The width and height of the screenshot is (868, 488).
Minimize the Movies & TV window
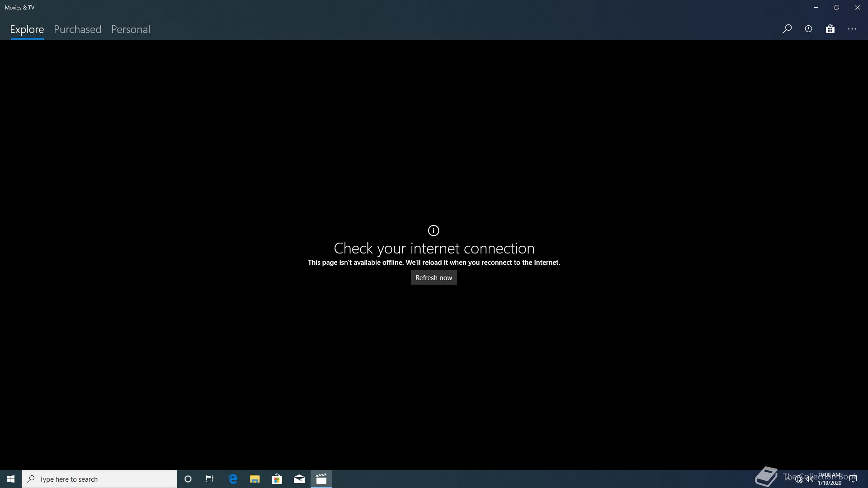(816, 7)
